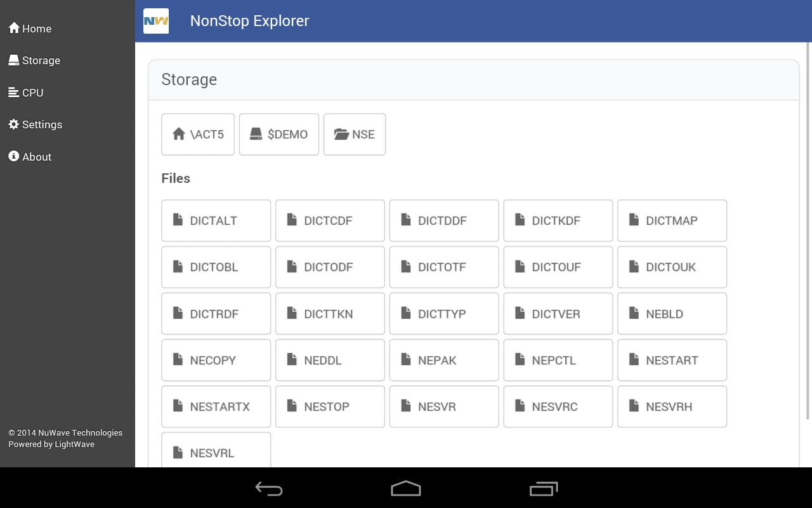Select the DICTKDF file
Screen dimensions: 812x508
coord(558,220)
